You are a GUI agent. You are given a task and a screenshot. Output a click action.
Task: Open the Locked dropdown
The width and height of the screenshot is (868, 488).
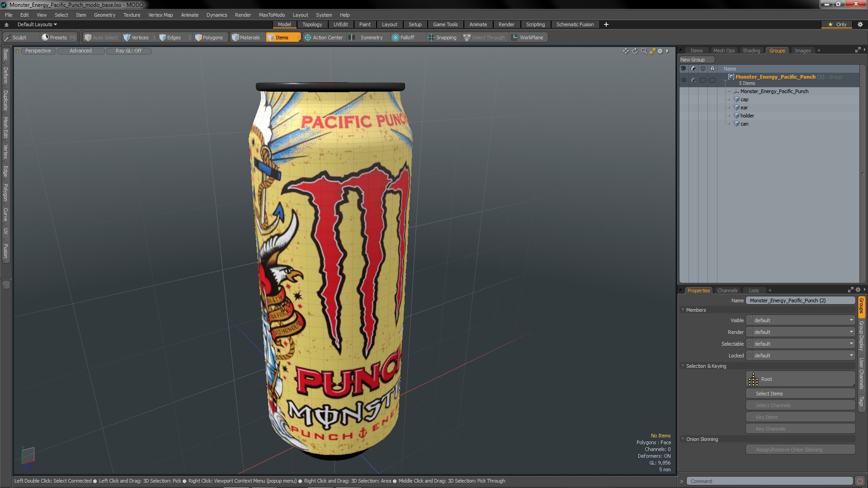click(800, 356)
